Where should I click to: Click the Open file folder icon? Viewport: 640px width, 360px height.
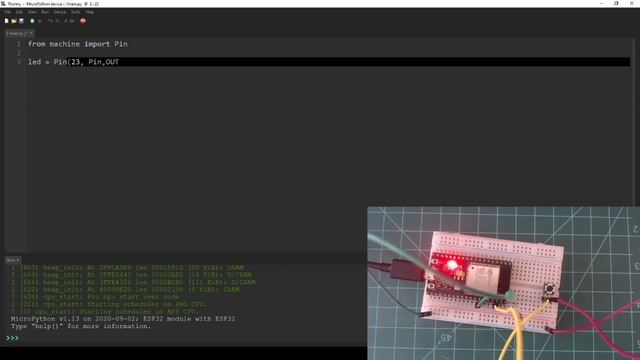(14, 21)
